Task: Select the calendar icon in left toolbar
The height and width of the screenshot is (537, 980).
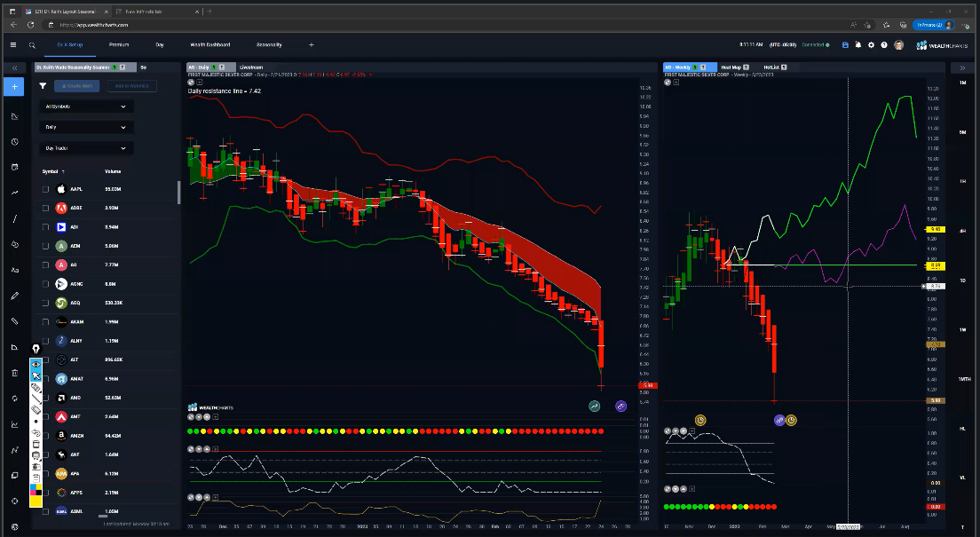Action: click(14, 167)
